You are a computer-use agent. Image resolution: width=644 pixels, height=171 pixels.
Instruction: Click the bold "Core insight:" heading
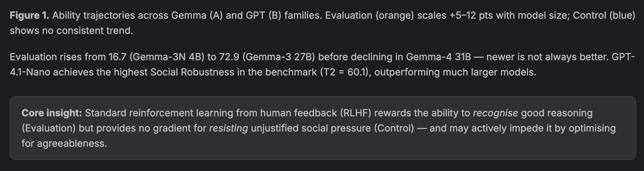tap(52, 113)
